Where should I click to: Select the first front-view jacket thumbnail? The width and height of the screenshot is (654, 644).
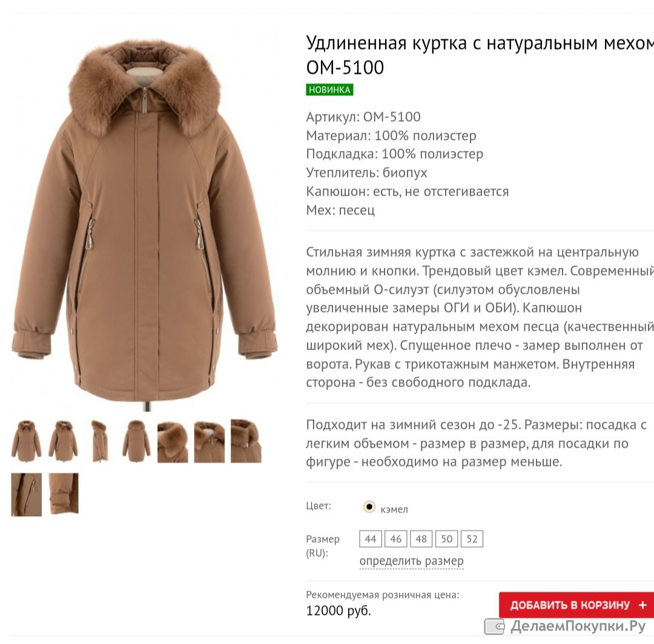point(26,441)
